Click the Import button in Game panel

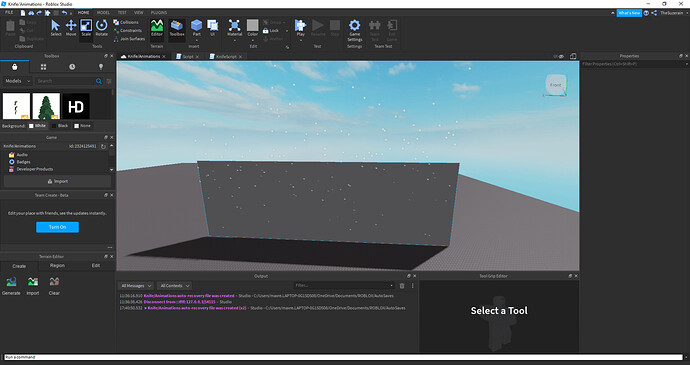(x=57, y=181)
